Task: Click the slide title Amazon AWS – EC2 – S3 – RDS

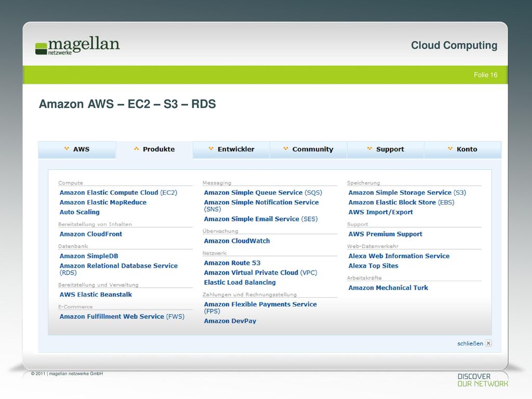Action: [x=127, y=104]
